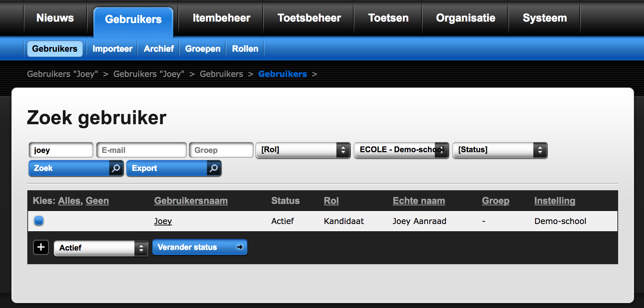Expand the ECOLE - Demo-school dropdown
The image size is (644, 308).
[401, 150]
